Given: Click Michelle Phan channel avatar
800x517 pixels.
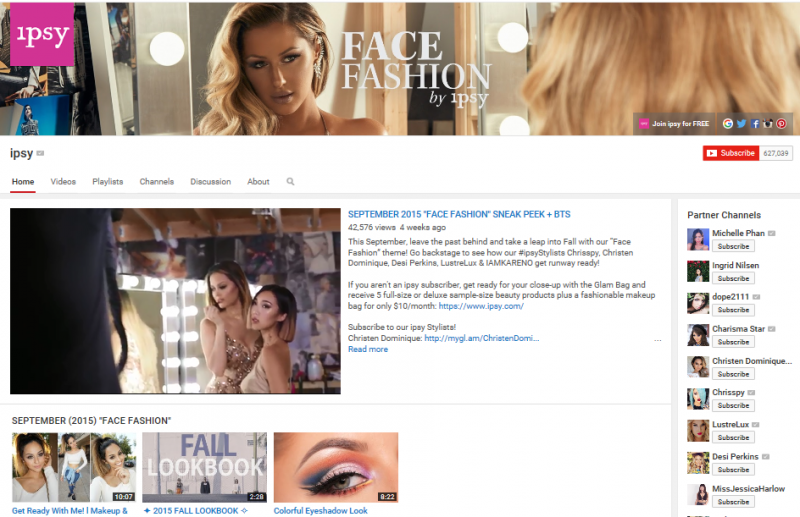Looking at the screenshot, I should coord(697,239).
